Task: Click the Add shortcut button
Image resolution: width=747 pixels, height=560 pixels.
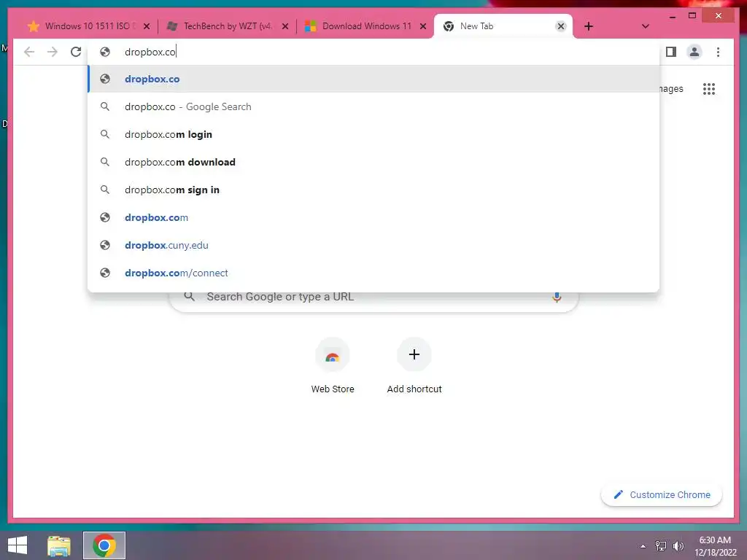Action: (414, 366)
